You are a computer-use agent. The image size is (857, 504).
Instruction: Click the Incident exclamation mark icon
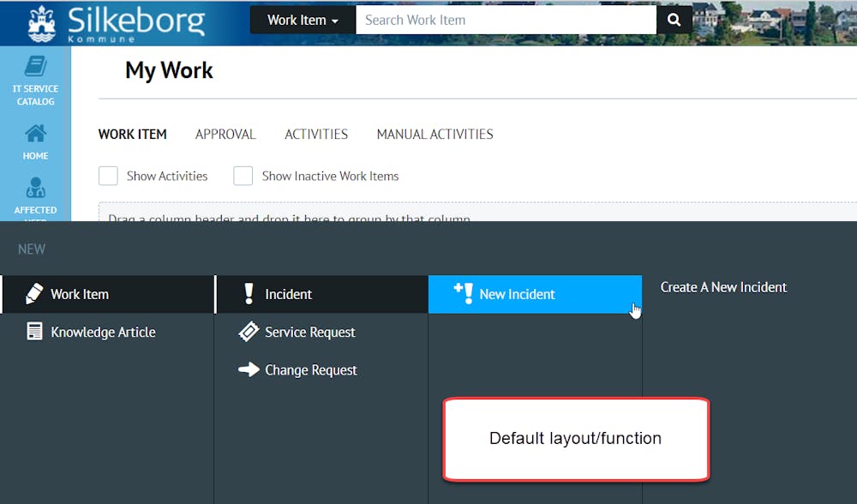(x=249, y=294)
